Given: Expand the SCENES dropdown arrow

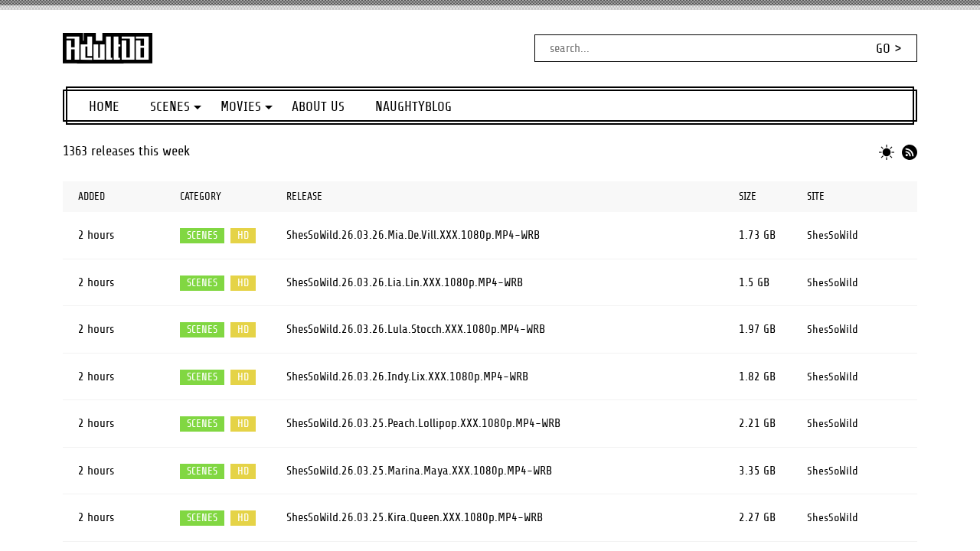Looking at the screenshot, I should pyautogui.click(x=198, y=108).
